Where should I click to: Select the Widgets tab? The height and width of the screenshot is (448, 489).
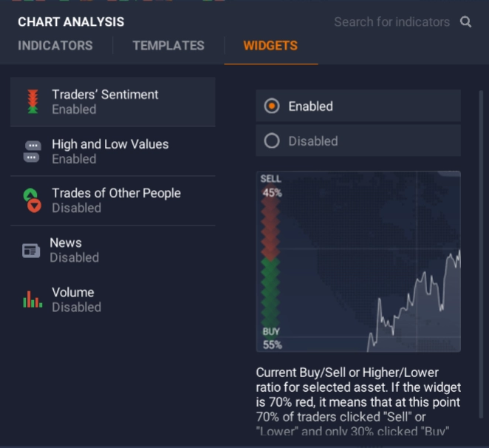[270, 46]
